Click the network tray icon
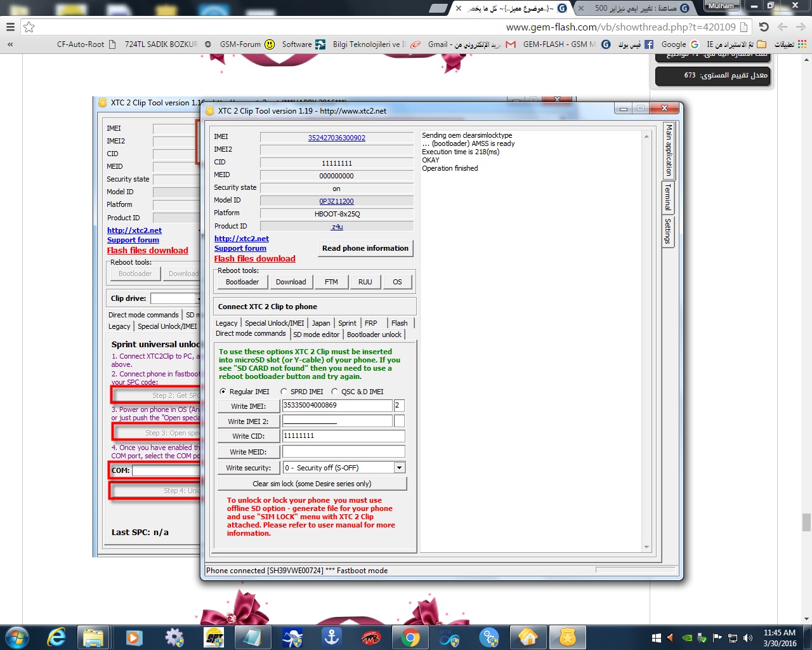812x650 pixels. (x=733, y=638)
